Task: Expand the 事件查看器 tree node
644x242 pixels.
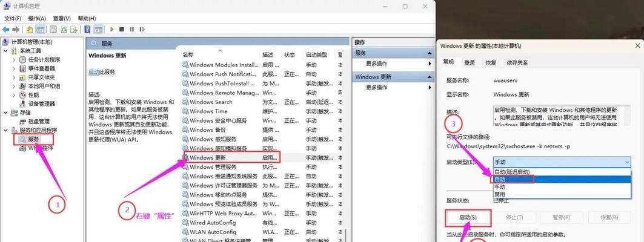Action: 14,68
